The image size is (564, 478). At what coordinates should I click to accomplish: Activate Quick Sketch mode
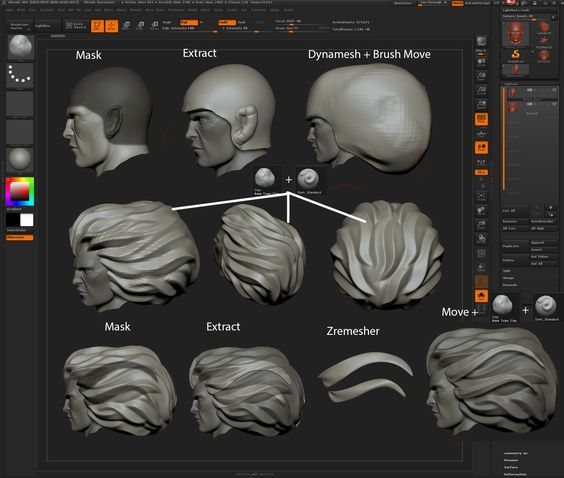click(x=76, y=26)
